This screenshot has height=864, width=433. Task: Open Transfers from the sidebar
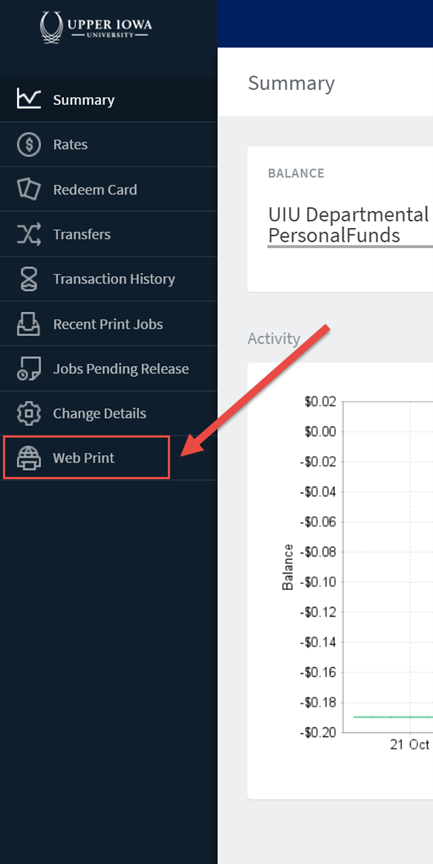click(x=109, y=234)
